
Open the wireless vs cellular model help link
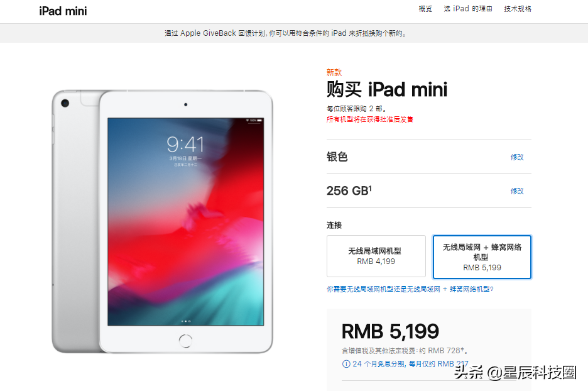click(x=410, y=289)
